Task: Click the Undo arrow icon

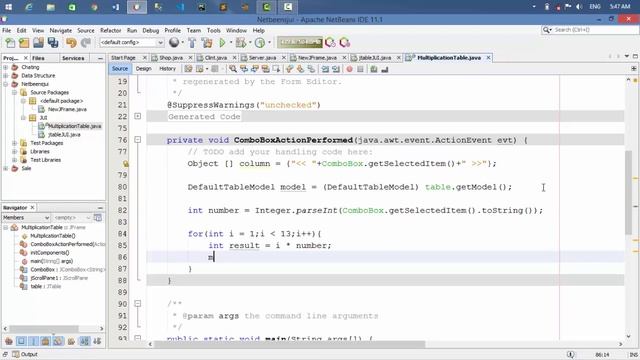Action: coord(71,42)
